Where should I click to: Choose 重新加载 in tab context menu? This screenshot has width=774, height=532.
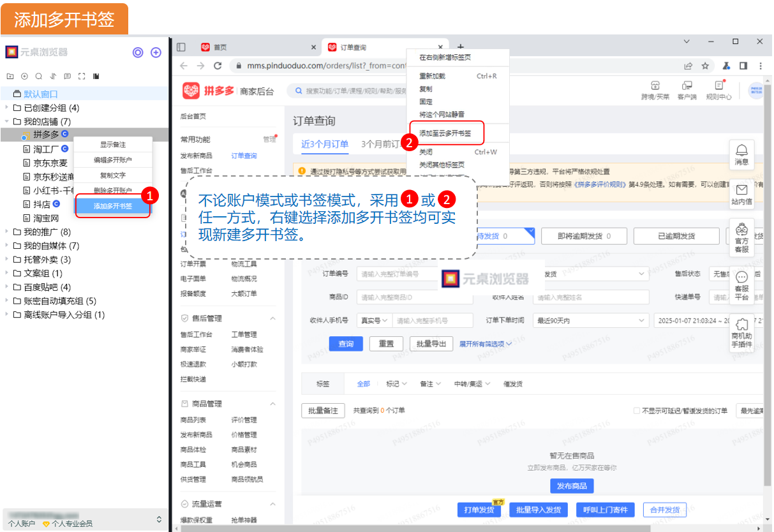(x=458, y=76)
